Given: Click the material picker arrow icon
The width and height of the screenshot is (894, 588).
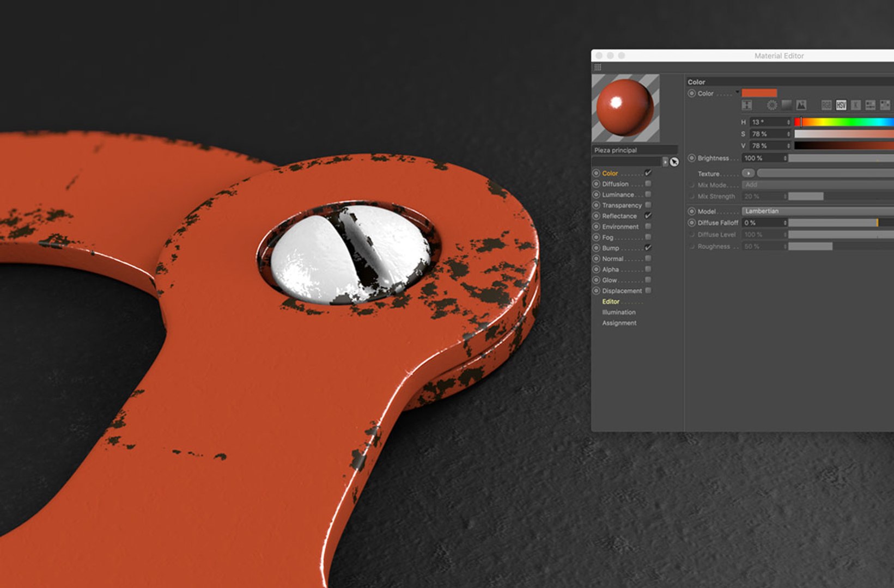Looking at the screenshot, I should click(x=674, y=162).
